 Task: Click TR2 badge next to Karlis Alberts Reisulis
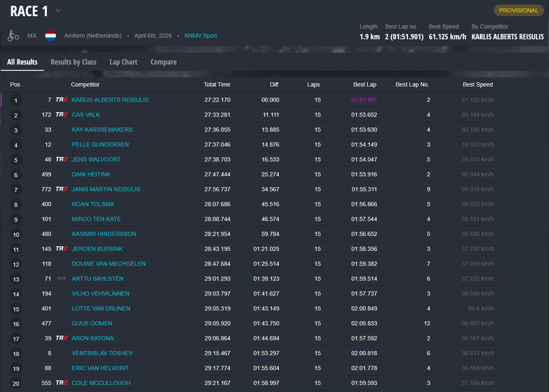(x=61, y=100)
